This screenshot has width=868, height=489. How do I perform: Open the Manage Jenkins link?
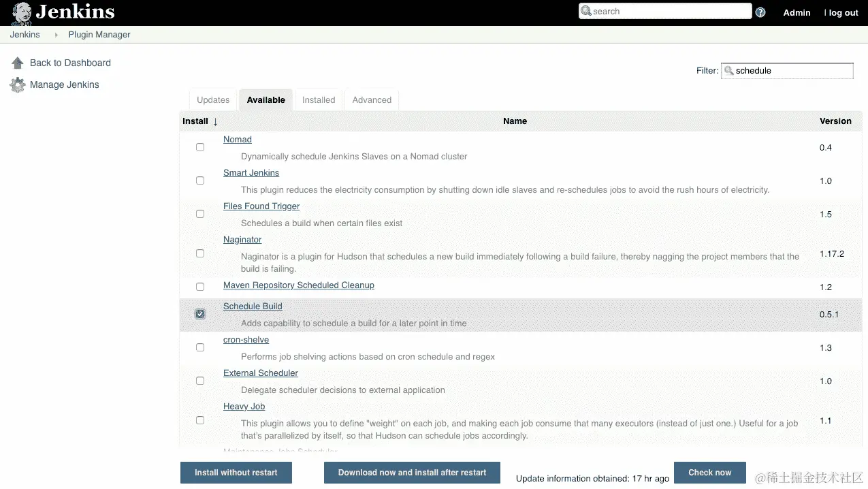pyautogui.click(x=65, y=84)
